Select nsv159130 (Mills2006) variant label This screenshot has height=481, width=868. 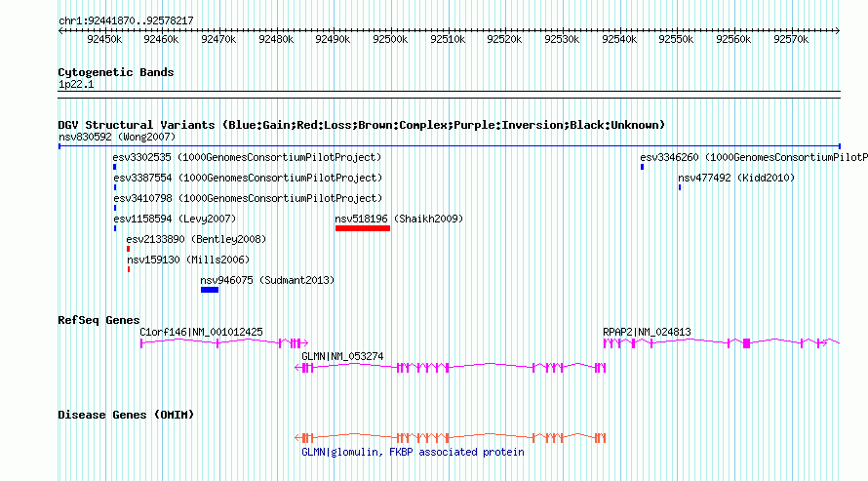tap(188, 260)
